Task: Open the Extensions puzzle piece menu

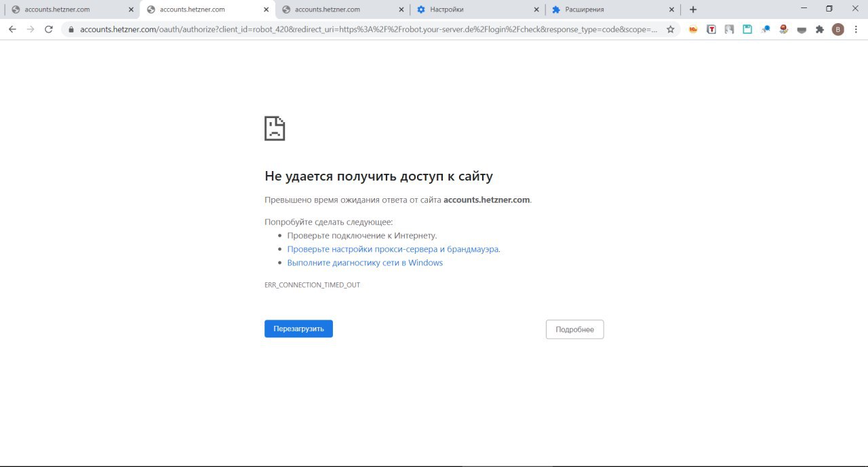Action: pyautogui.click(x=820, y=29)
